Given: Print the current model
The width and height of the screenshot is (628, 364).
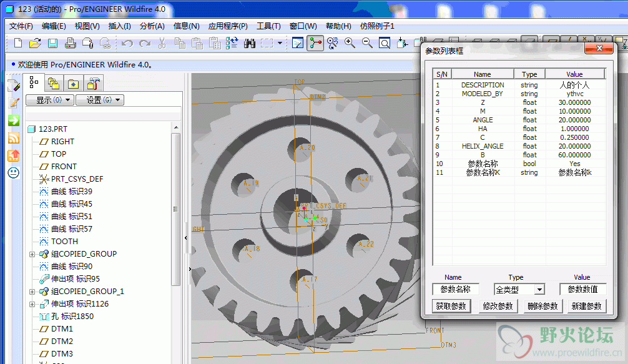Looking at the screenshot, I should 70,43.
